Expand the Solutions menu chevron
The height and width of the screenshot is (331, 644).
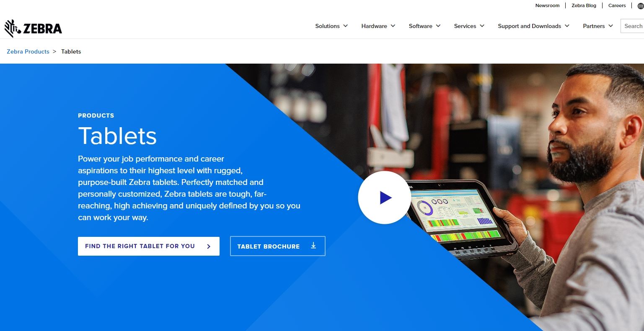coord(346,26)
